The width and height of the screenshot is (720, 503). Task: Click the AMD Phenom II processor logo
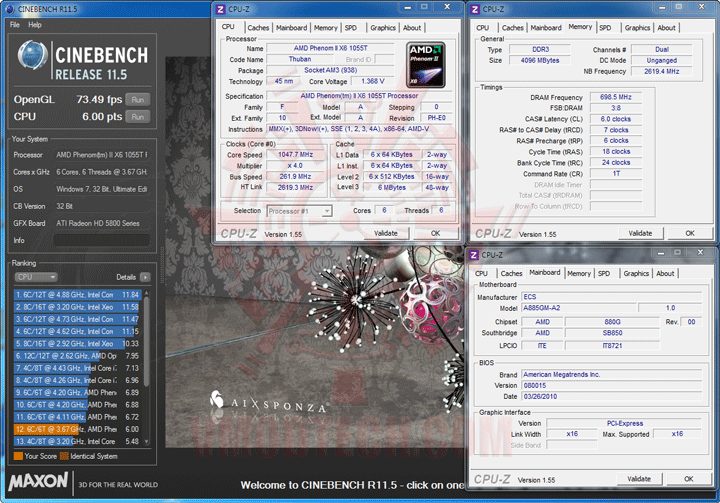tap(426, 65)
